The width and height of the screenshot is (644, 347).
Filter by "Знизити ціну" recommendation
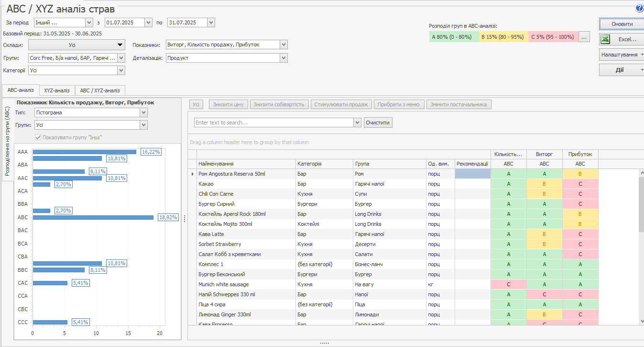(228, 104)
